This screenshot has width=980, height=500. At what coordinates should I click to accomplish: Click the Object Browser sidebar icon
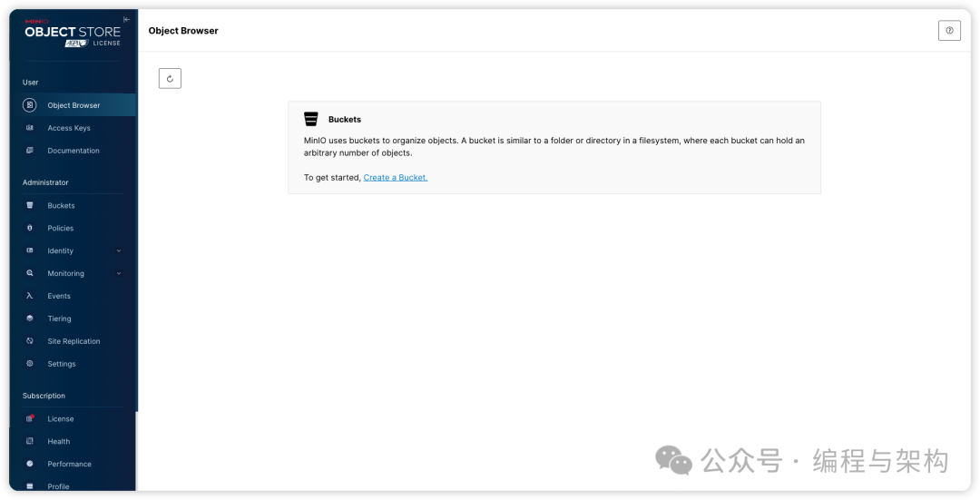coord(30,105)
